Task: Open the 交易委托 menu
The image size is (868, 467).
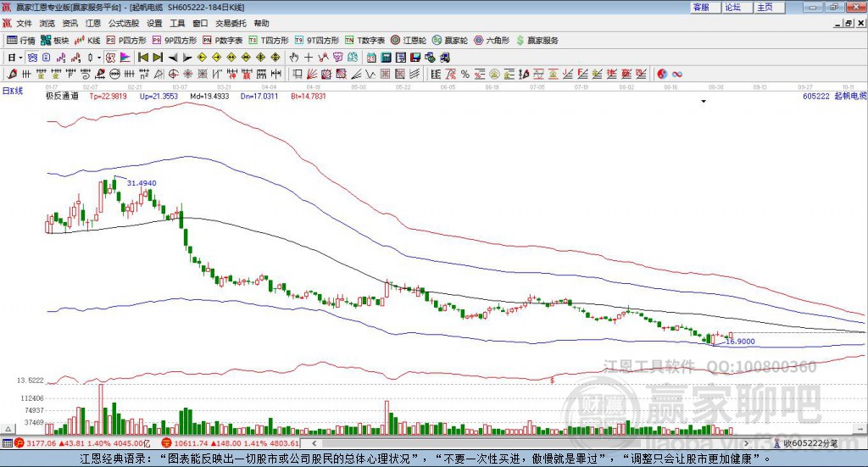Action: [231, 23]
